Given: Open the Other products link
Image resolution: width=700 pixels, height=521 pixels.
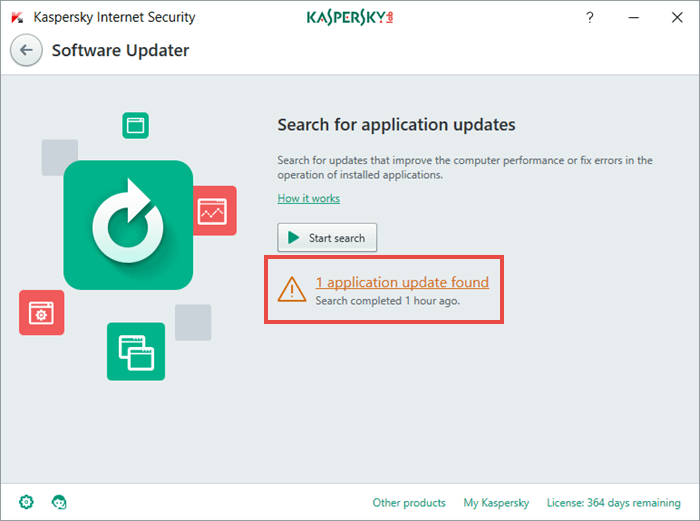Looking at the screenshot, I should (409, 503).
